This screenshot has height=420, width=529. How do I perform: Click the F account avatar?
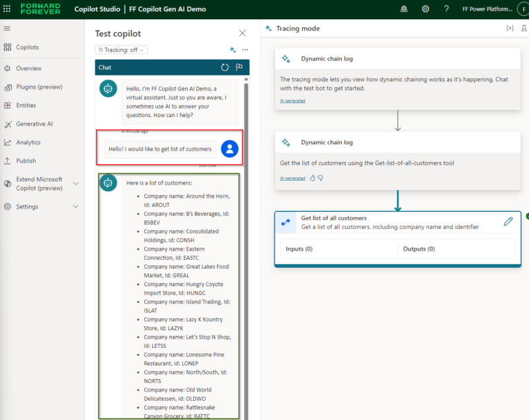[x=524, y=9]
